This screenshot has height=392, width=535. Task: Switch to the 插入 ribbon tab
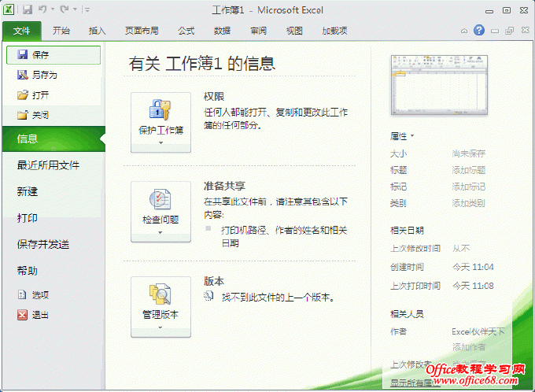(x=98, y=31)
